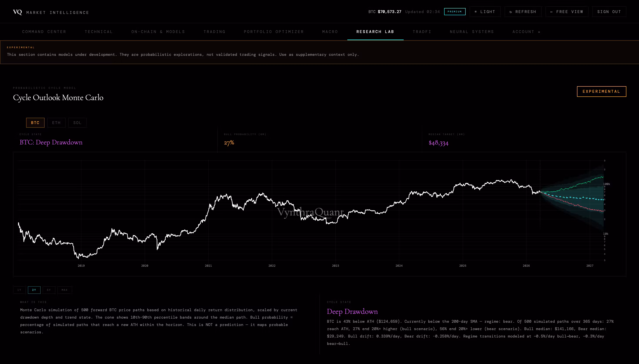639x364 pixels.
Task: Open the Command Center tab
Action: pos(44,32)
